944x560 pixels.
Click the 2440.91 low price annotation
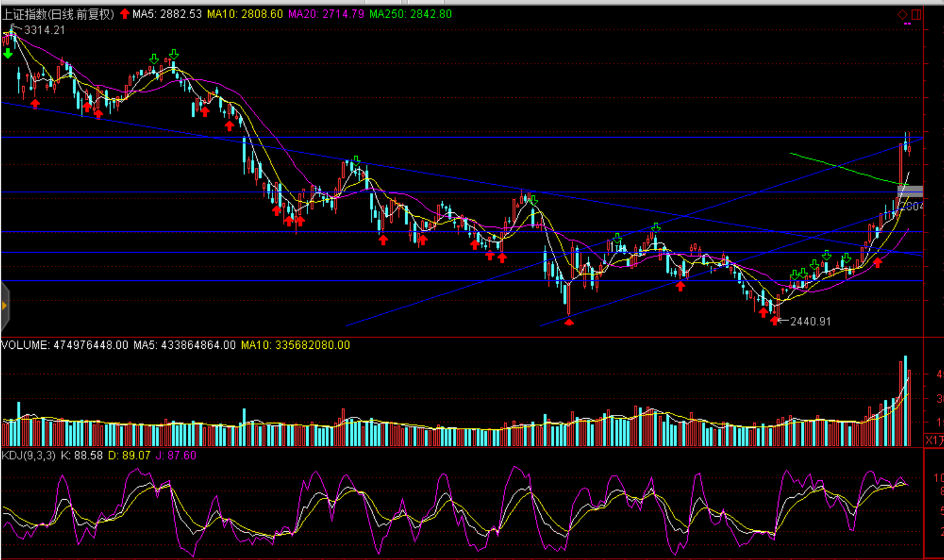pyautogui.click(x=810, y=321)
